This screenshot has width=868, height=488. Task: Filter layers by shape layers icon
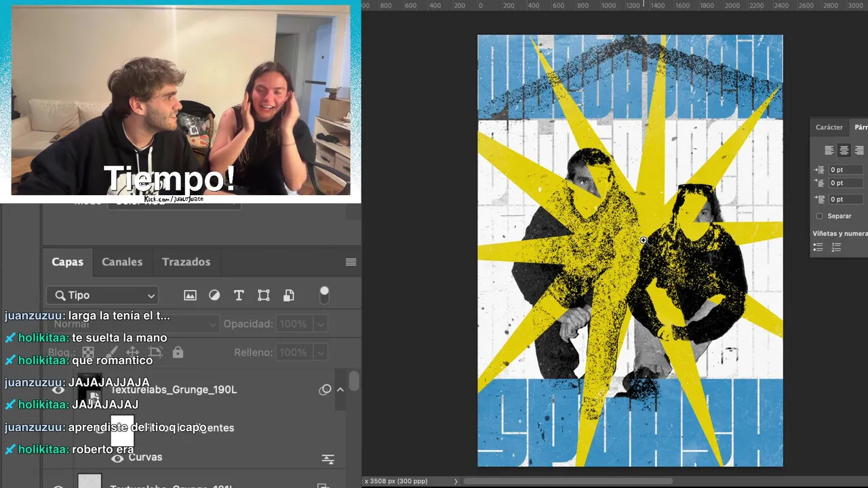tap(264, 296)
